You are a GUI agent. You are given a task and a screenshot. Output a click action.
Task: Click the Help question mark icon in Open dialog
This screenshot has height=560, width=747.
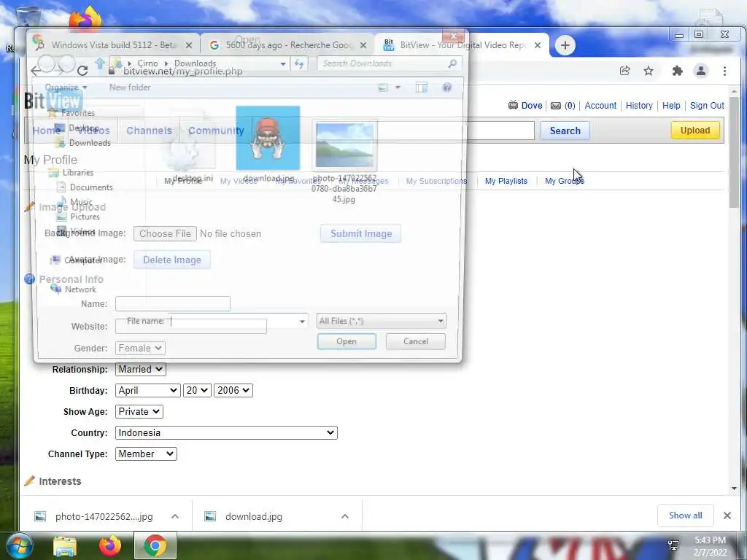[446, 87]
